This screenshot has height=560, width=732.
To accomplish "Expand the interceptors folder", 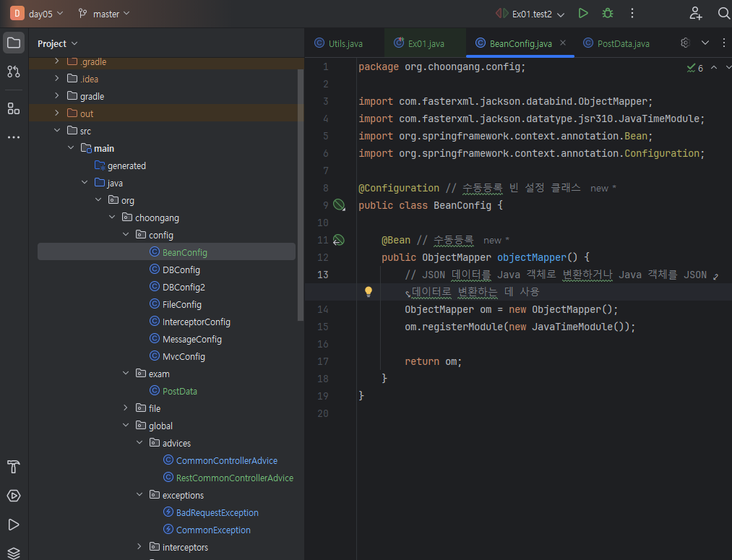I will click(139, 547).
